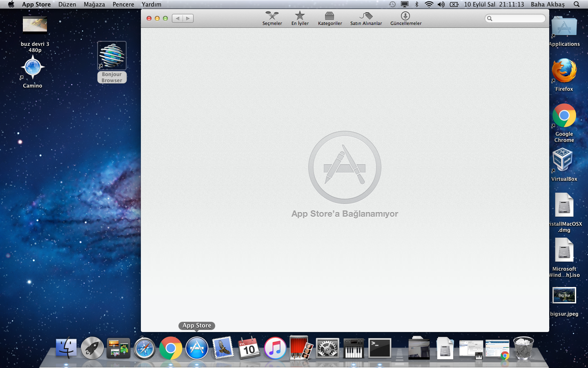588x368 pixels.
Task: Open Mail from the Dock
Action: (x=223, y=348)
